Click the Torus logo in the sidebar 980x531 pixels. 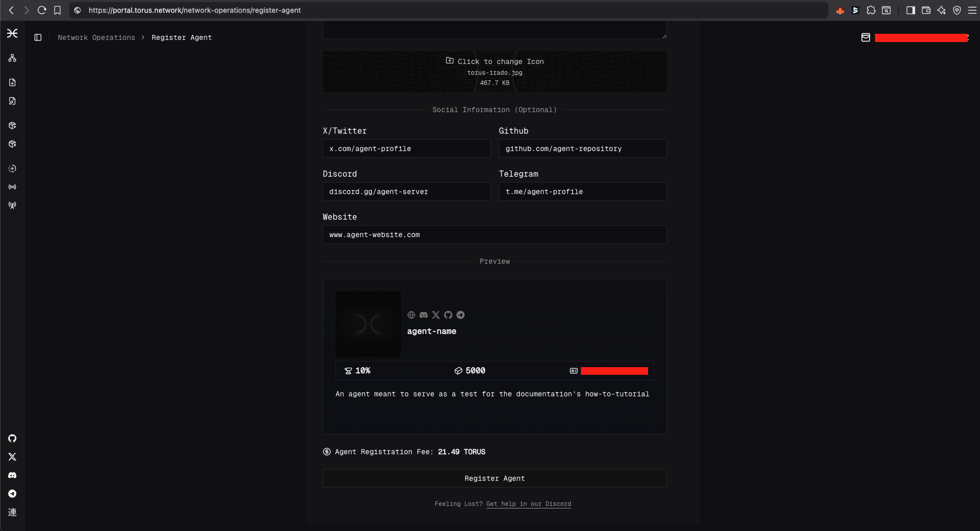pyautogui.click(x=12, y=33)
